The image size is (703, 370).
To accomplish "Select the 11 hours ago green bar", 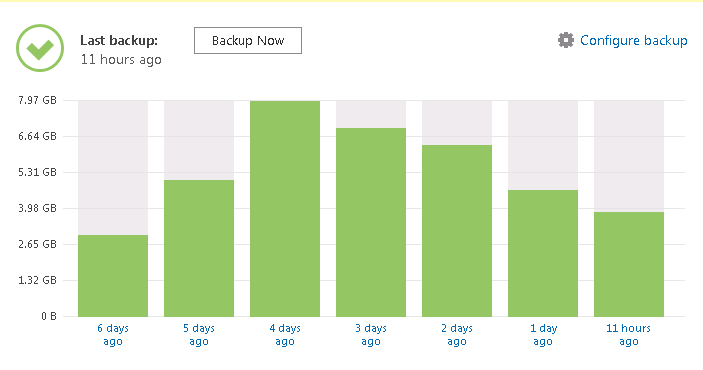I will [x=629, y=264].
